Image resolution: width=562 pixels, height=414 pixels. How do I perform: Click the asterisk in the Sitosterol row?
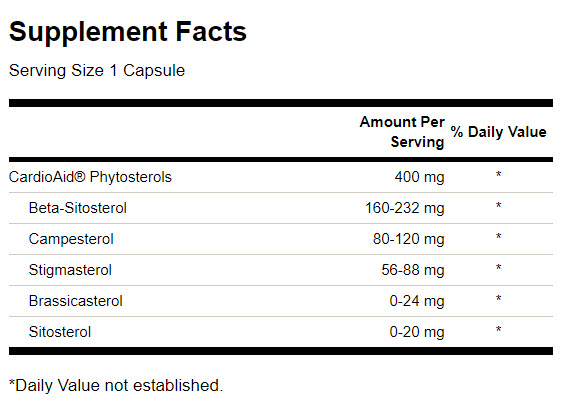point(498,329)
